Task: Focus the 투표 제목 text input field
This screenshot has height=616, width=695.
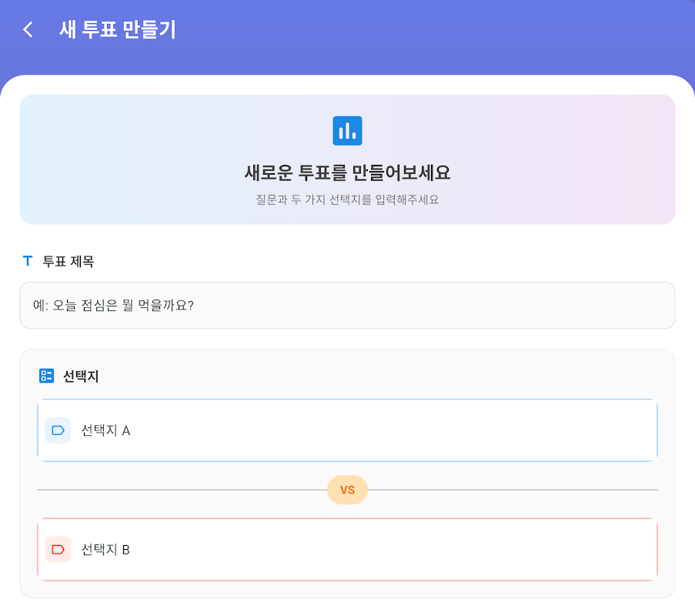Action: click(x=347, y=306)
